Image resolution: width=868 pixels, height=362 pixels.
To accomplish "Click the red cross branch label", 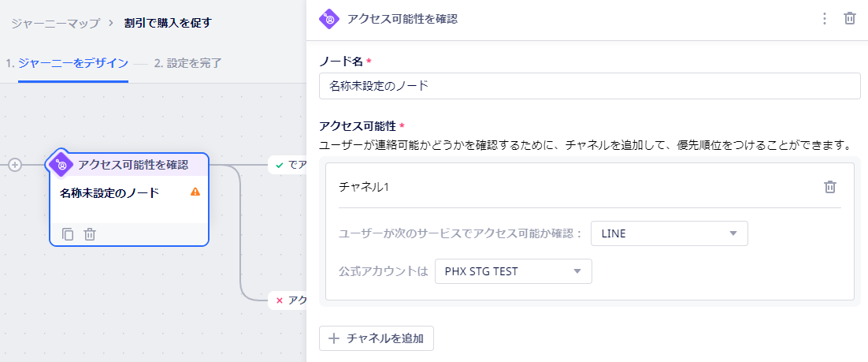I will pos(287,300).
